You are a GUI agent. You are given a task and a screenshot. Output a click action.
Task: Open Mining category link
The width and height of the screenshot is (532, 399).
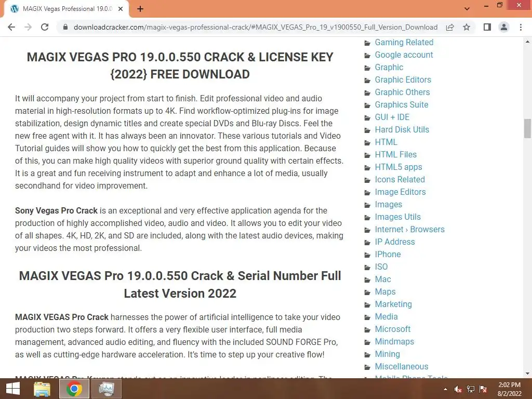(387, 354)
